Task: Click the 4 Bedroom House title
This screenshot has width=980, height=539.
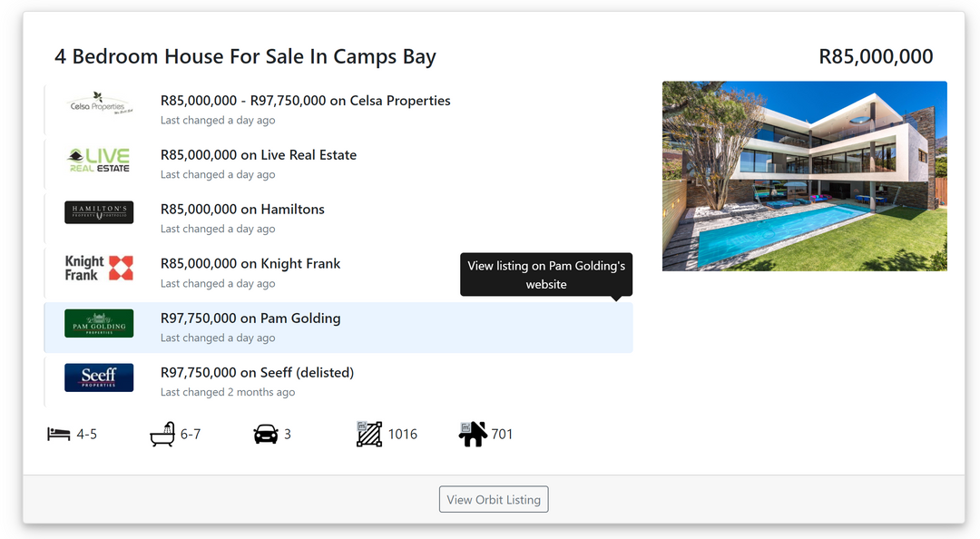Action: (245, 56)
